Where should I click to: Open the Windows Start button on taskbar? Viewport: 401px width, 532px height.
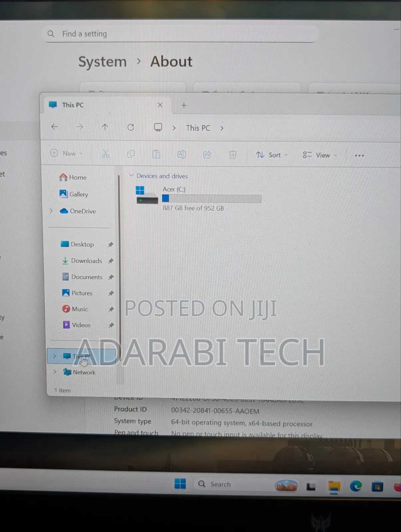pos(180,483)
